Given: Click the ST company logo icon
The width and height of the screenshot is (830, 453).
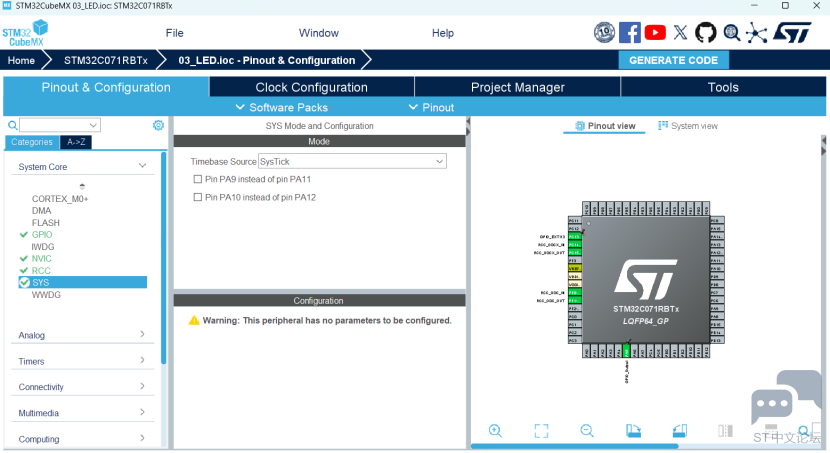Looking at the screenshot, I should tap(792, 33).
